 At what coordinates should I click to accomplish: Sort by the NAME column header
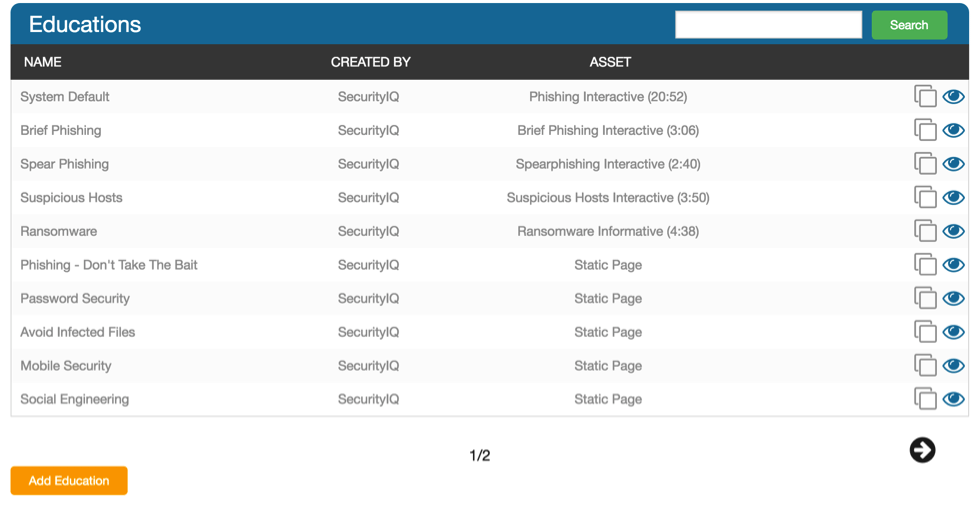[43, 62]
